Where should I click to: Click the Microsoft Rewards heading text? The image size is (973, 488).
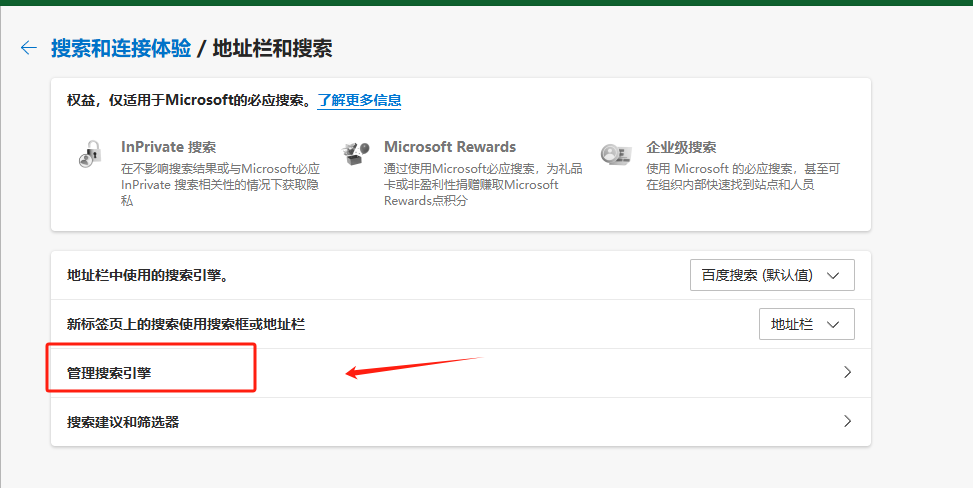point(450,147)
